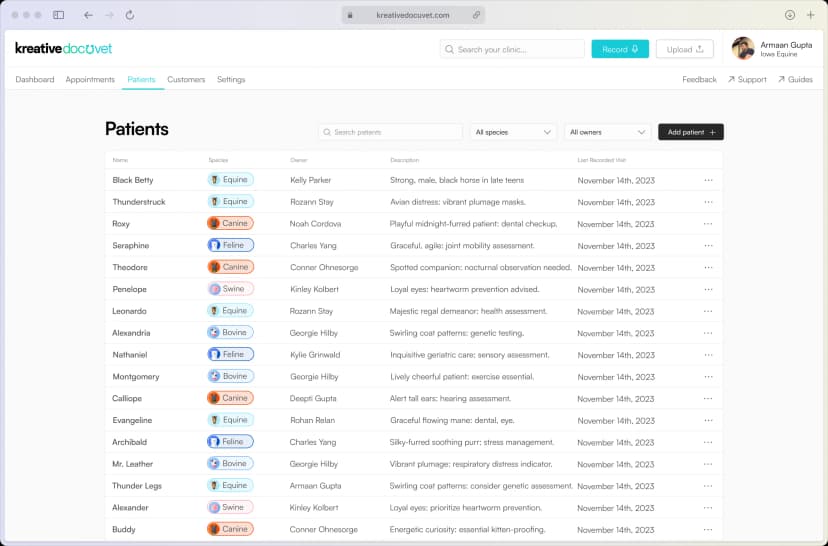Image resolution: width=828 pixels, height=546 pixels.
Task: Open more options for Mr. Leather row
Action: click(x=708, y=464)
